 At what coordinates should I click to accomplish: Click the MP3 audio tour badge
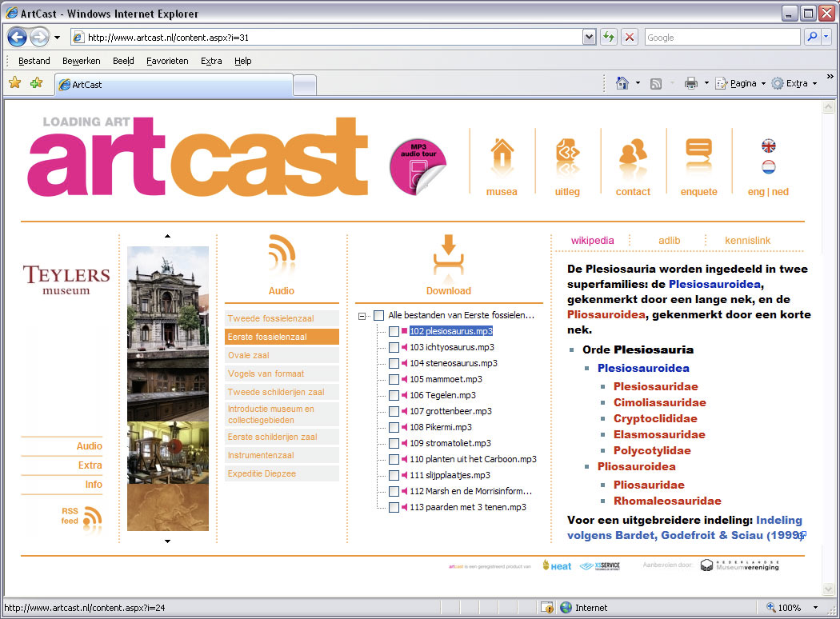coord(417,166)
